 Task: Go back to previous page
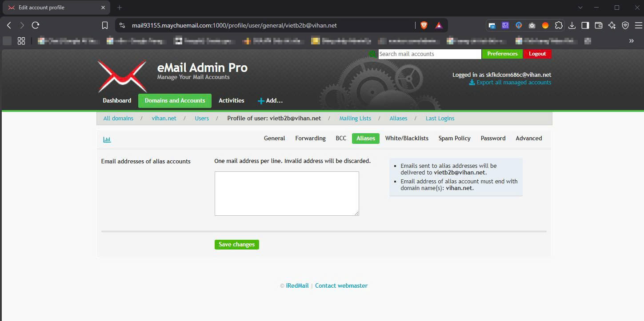9,25
